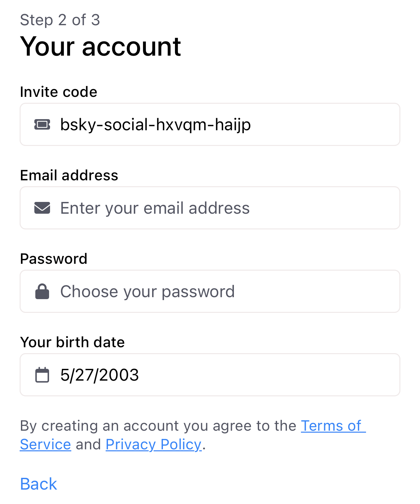Click the 'Password' label
This screenshot has height=504, width=420.
pyautogui.click(x=54, y=259)
